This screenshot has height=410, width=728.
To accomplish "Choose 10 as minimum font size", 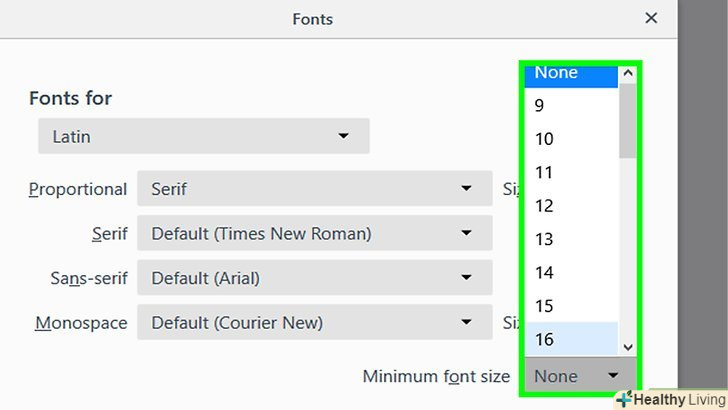I will coord(570,139).
